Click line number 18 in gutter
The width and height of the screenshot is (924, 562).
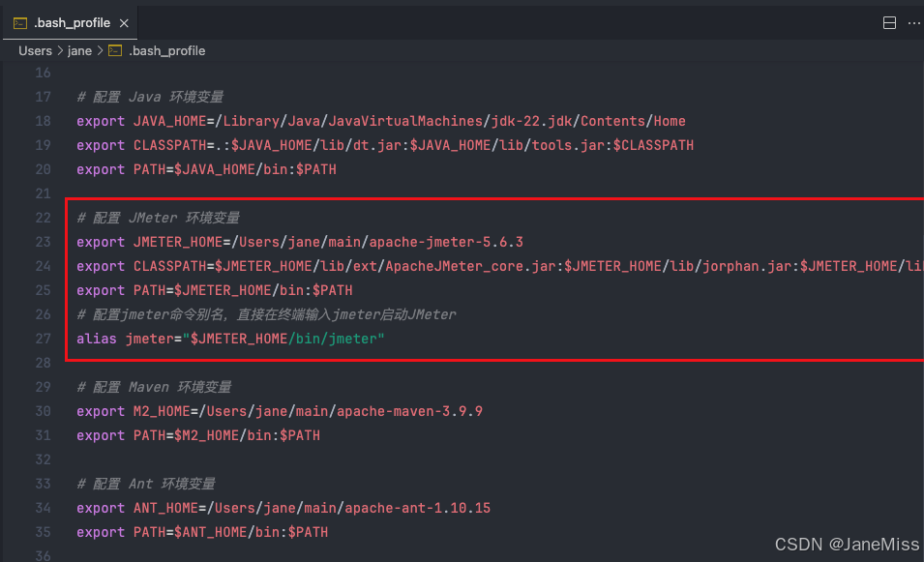point(43,121)
